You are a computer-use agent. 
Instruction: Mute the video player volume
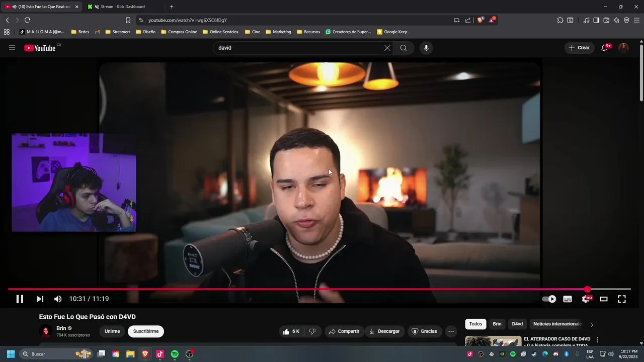[x=58, y=299]
